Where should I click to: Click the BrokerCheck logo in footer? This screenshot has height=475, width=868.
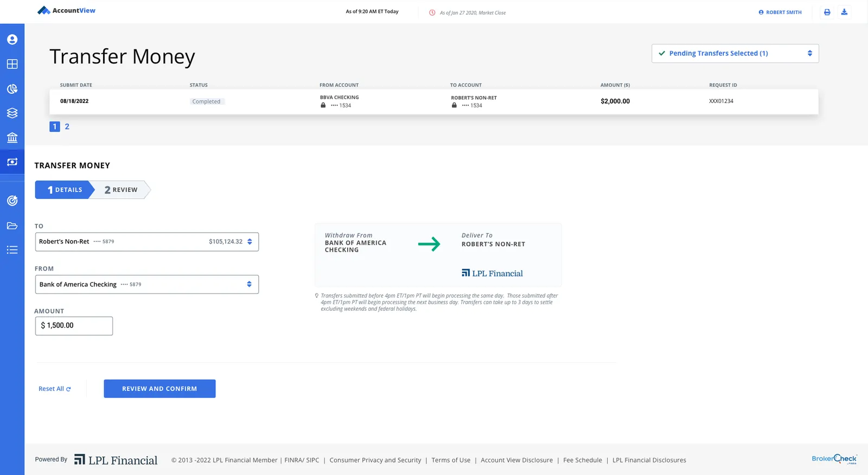click(834, 459)
